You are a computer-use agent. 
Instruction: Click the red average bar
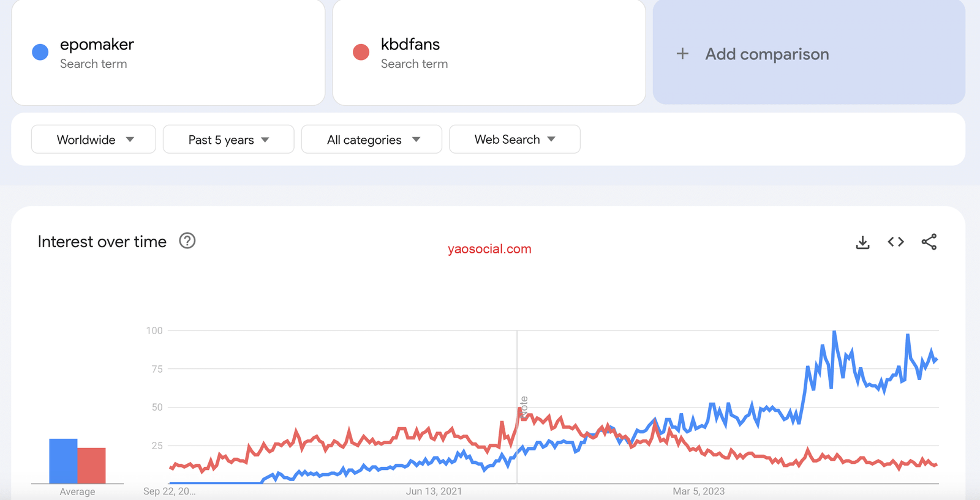coord(92,465)
